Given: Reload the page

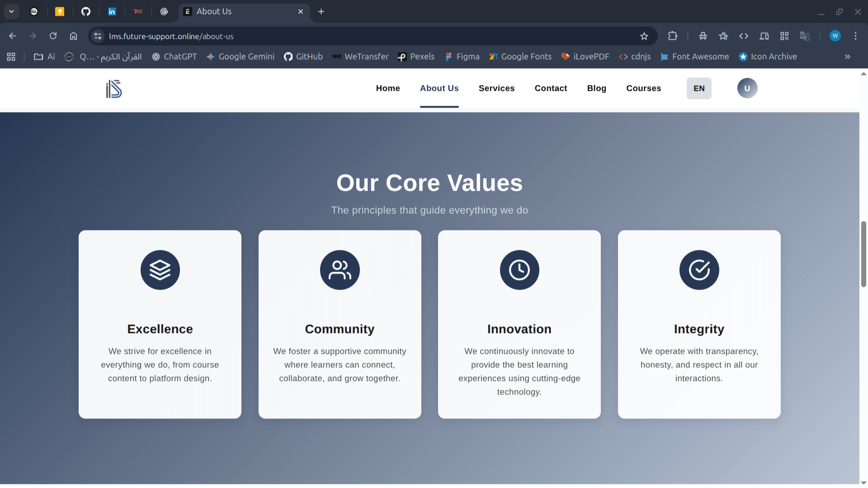Looking at the screenshot, I should tap(53, 36).
